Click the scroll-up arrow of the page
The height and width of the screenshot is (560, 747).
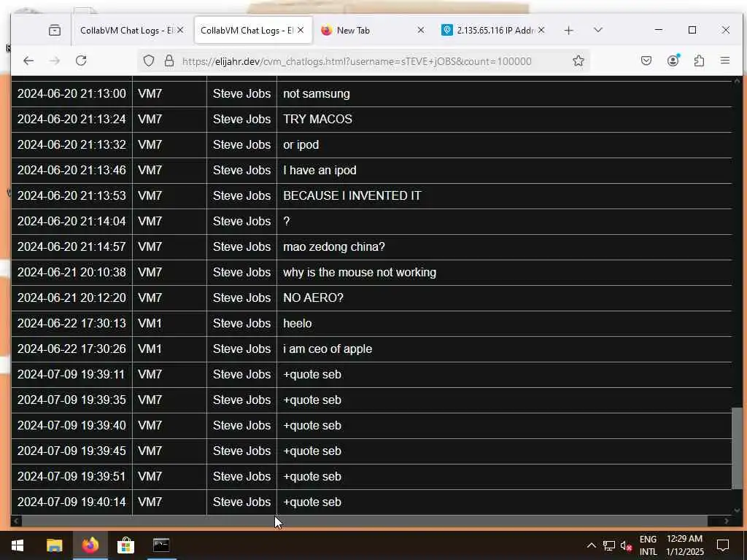(737, 82)
